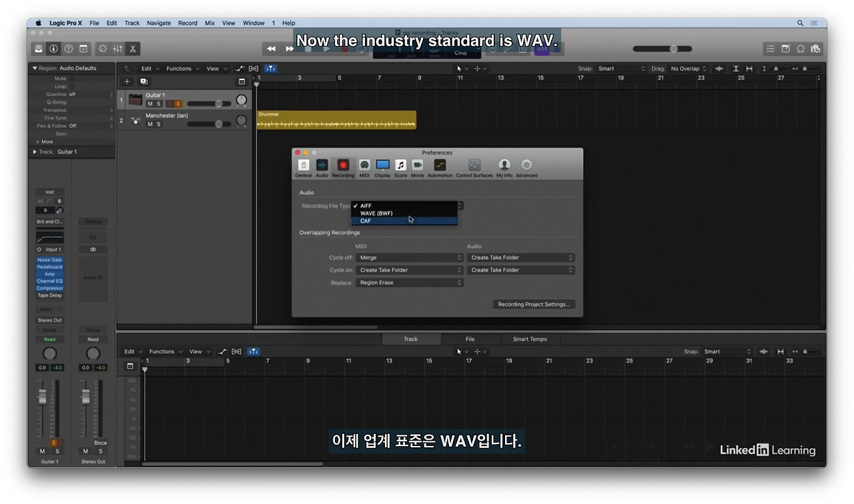Open the List Editors icon

771,49
